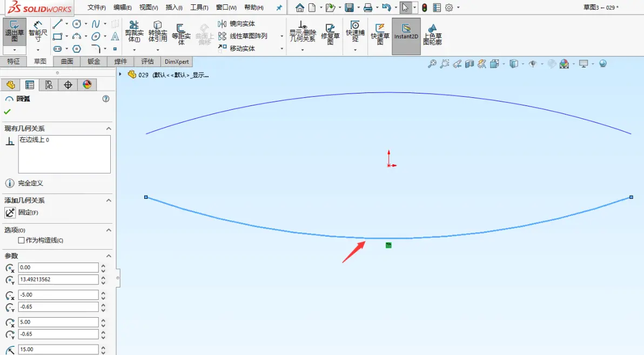Open the Trim Entities dropdown arrow
Image resolution: width=644 pixels, height=355 pixels.
pos(135,50)
